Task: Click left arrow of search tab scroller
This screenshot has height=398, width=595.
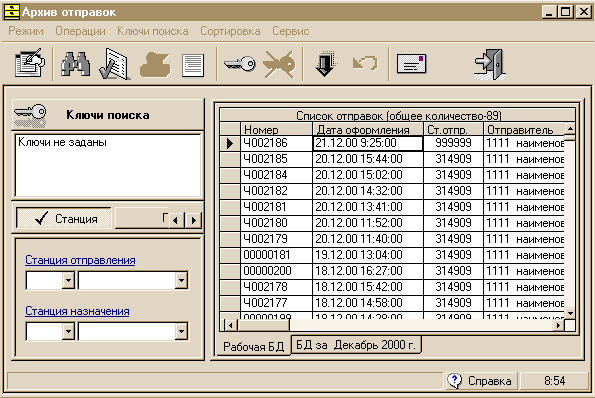Action: (x=175, y=220)
